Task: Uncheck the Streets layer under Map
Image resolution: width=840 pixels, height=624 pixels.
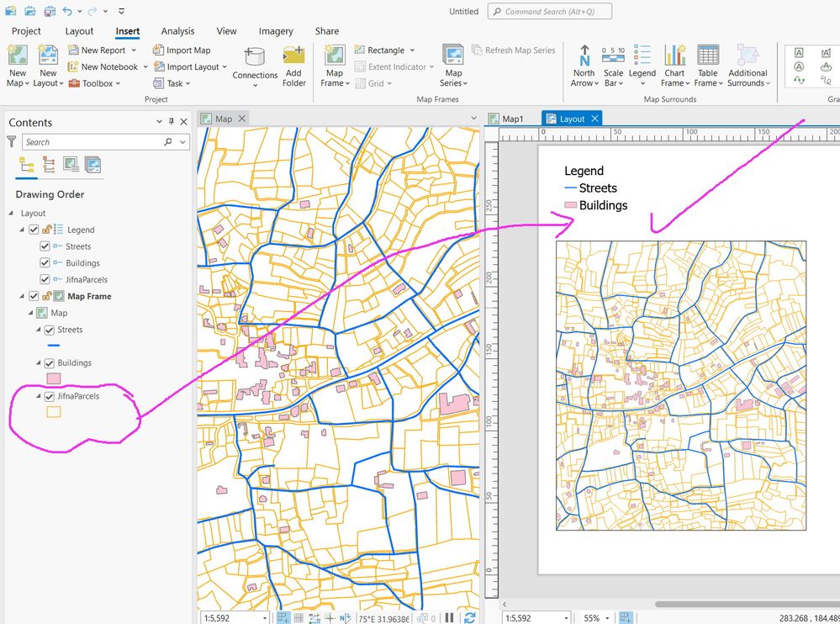Action: [50, 330]
